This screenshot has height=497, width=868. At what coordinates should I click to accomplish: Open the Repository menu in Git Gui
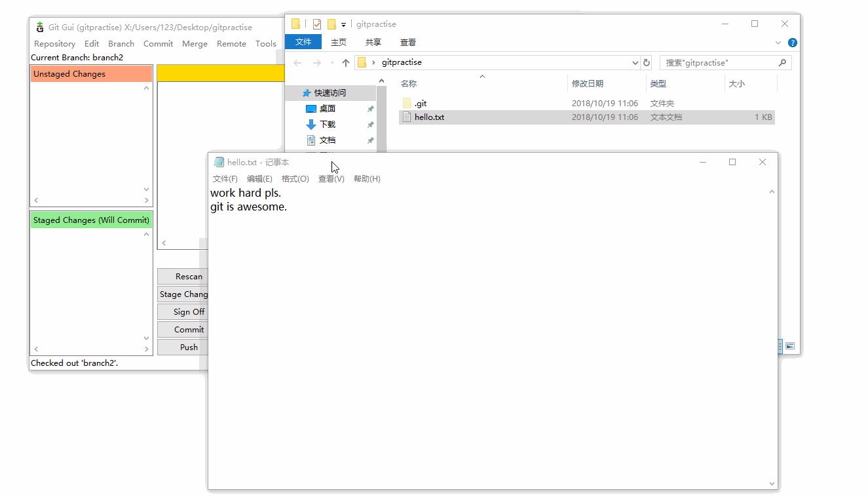pyautogui.click(x=54, y=44)
